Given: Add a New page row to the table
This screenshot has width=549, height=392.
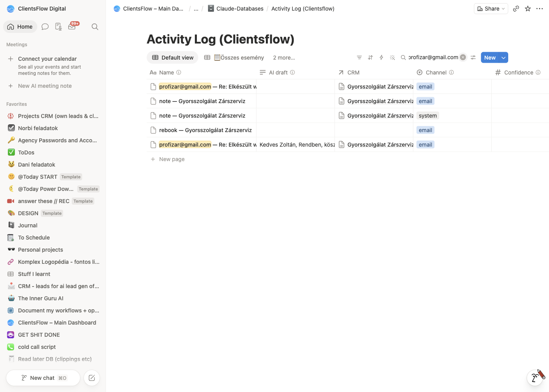Looking at the screenshot, I should point(172,159).
